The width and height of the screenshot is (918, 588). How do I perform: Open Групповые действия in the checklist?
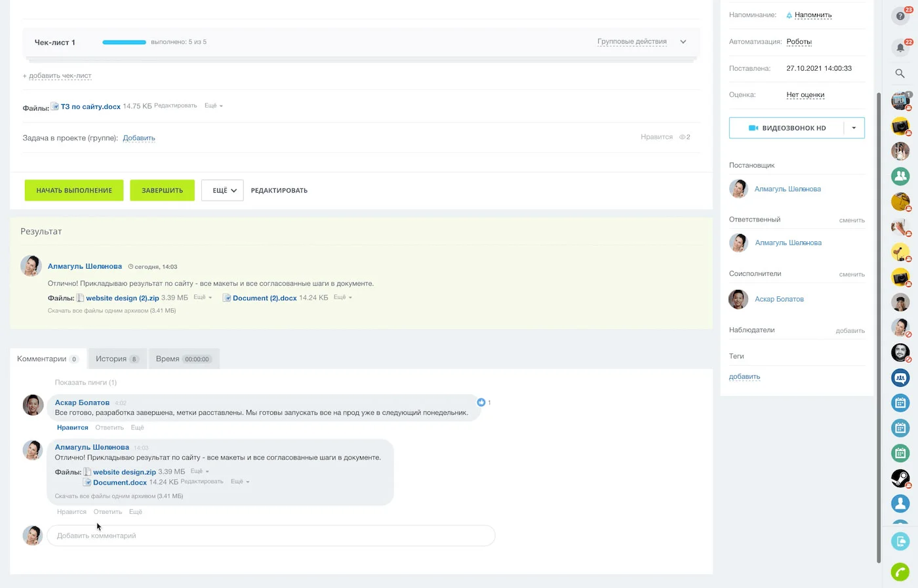tap(632, 41)
